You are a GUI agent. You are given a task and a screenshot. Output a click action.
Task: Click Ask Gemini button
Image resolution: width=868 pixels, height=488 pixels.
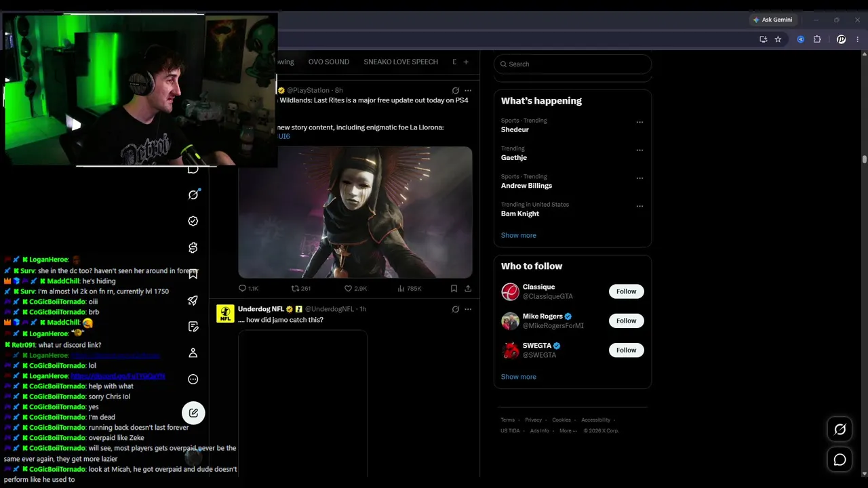(772, 20)
